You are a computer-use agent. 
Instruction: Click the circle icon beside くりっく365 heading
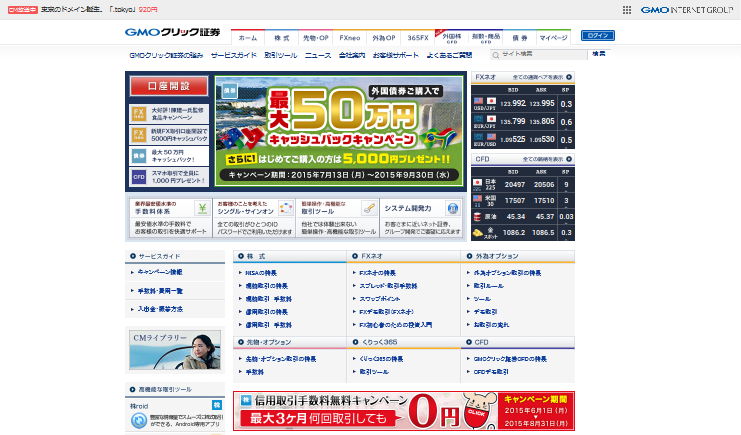click(x=355, y=342)
